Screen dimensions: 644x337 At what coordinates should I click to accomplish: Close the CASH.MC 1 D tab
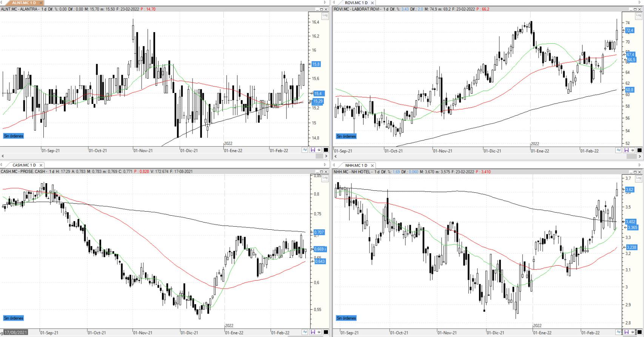(41, 165)
